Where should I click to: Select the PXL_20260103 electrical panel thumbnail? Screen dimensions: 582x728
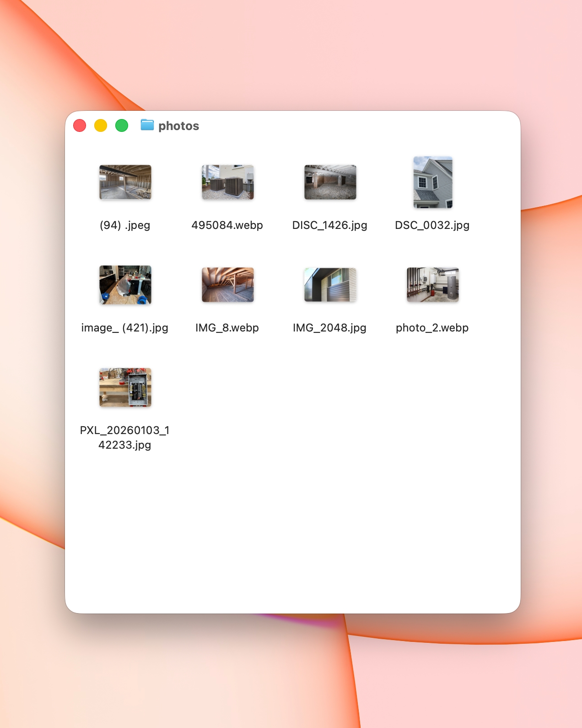tap(125, 387)
